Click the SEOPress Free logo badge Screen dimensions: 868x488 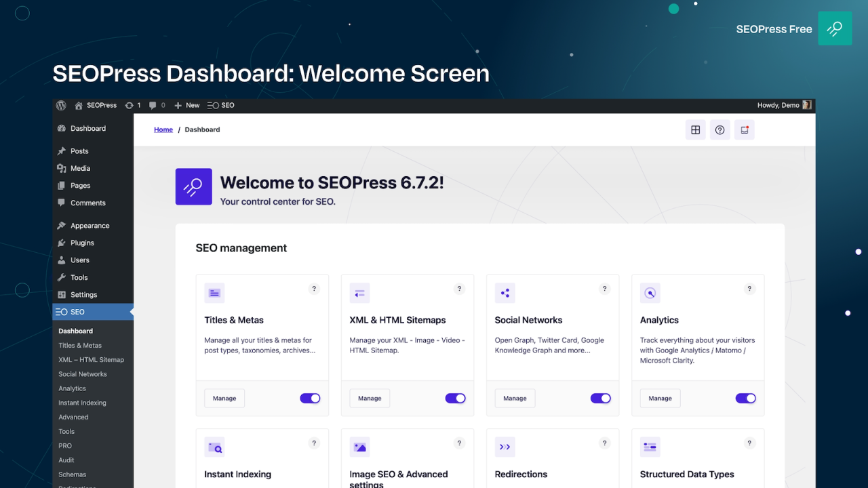(x=835, y=28)
